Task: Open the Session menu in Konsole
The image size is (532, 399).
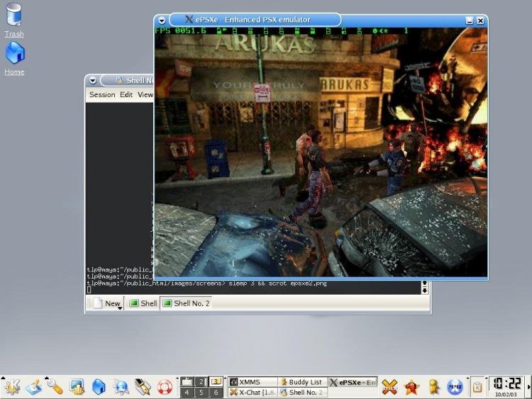Action: pos(102,94)
